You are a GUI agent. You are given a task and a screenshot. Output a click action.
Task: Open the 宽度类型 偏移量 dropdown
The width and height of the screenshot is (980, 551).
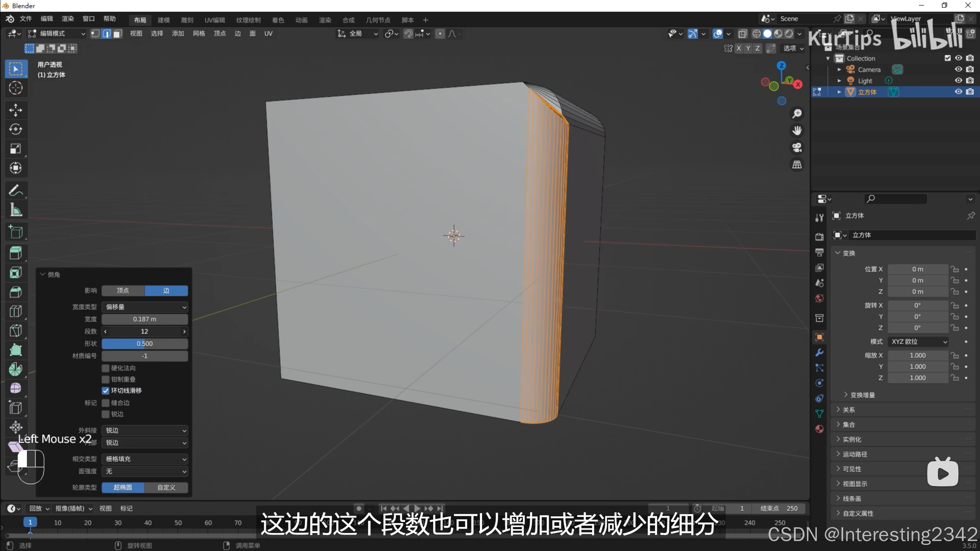click(145, 307)
